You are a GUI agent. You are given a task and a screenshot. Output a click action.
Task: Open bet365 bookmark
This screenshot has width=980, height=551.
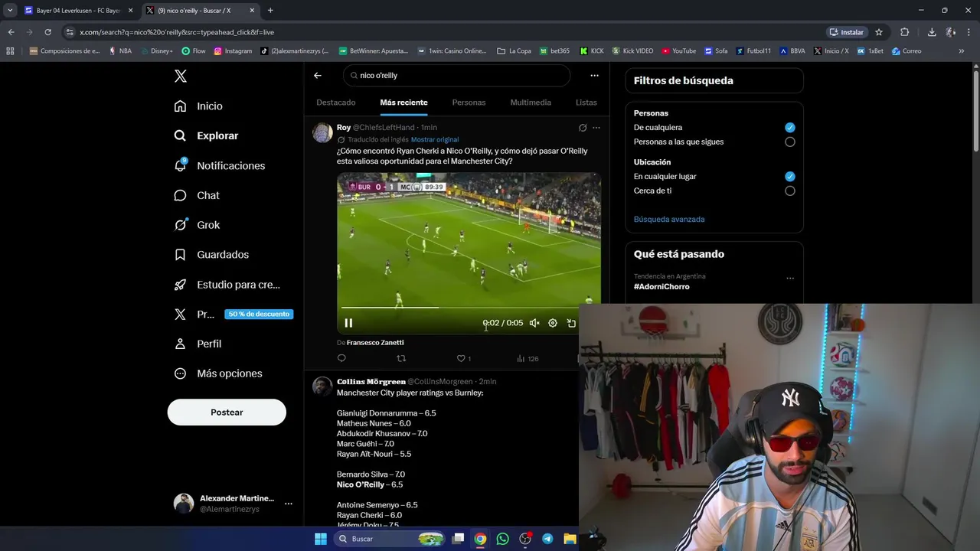click(x=554, y=51)
